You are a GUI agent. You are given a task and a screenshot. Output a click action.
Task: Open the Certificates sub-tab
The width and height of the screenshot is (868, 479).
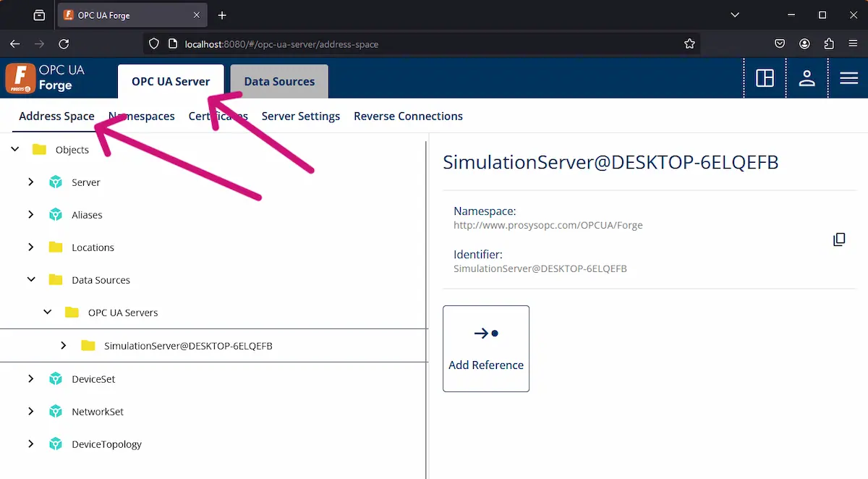click(218, 116)
